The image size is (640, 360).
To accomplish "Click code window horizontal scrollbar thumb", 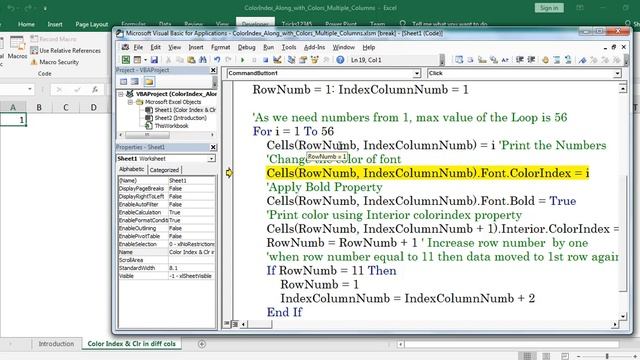I will [x=260, y=324].
